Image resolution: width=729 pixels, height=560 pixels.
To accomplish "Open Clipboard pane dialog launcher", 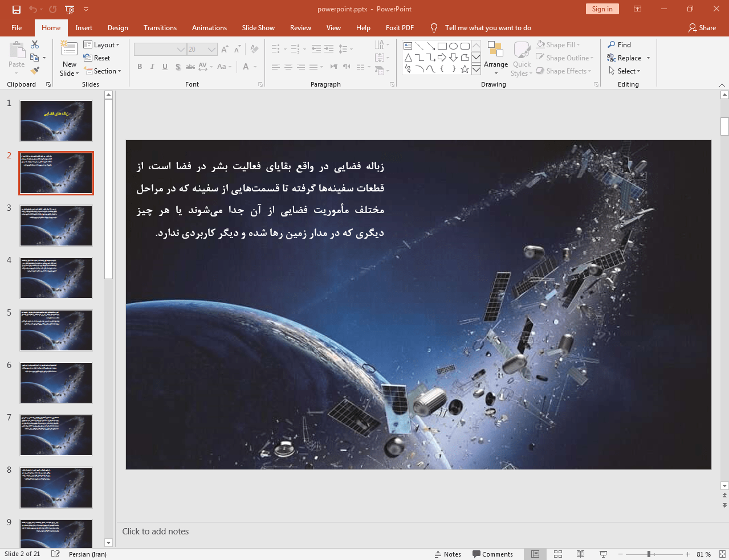I will (x=48, y=84).
